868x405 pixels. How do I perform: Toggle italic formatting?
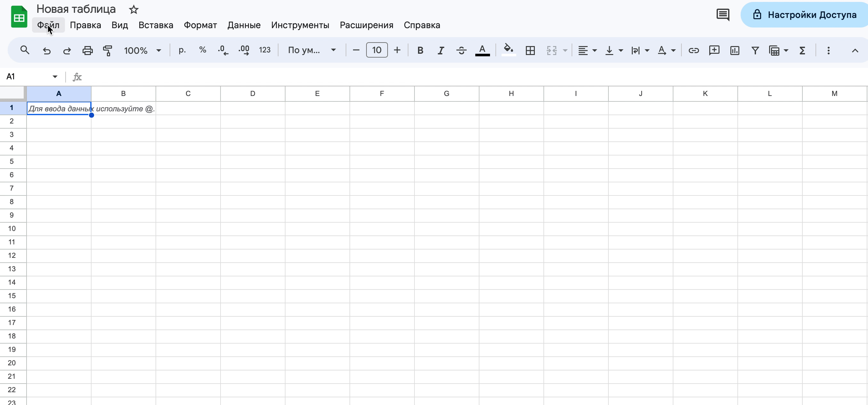(x=441, y=51)
